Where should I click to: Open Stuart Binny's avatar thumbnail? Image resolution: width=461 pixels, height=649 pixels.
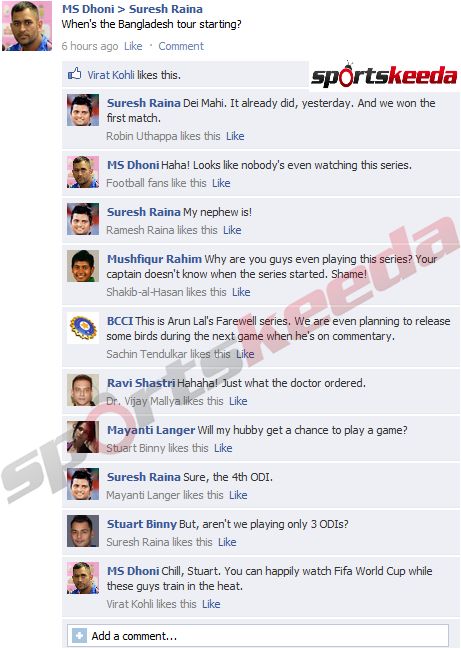[83, 531]
